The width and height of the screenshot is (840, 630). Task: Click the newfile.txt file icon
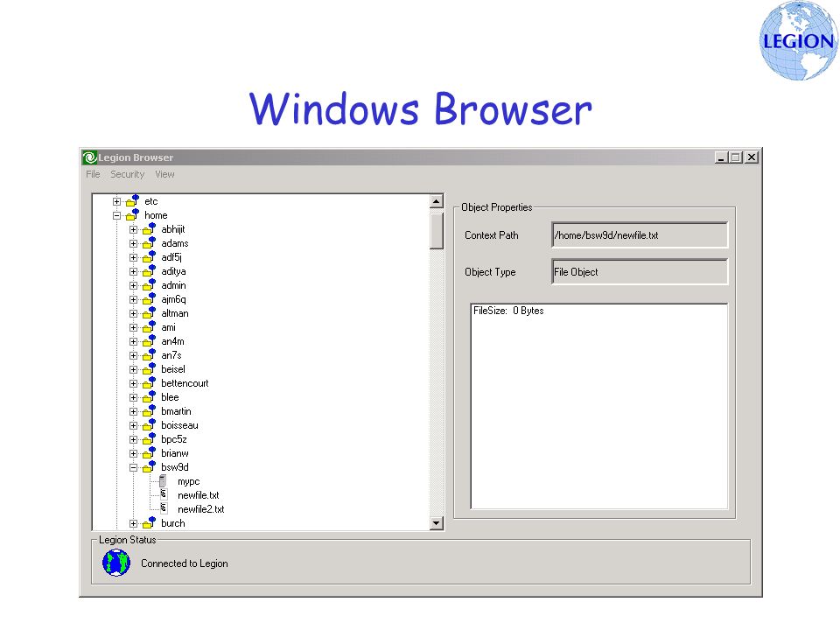coord(164,494)
